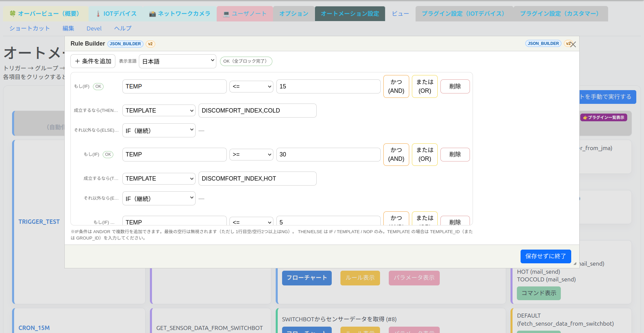The width and height of the screenshot is (644, 333).
Task: Add an OR clause to the second condition
Action: pos(424,154)
